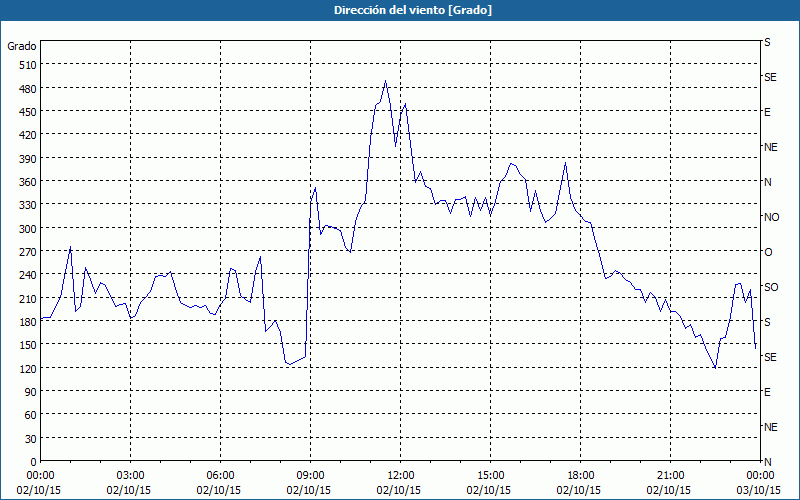Select the 420 degree axis label
Viewport: 800px width, 500px height.
(x=28, y=135)
